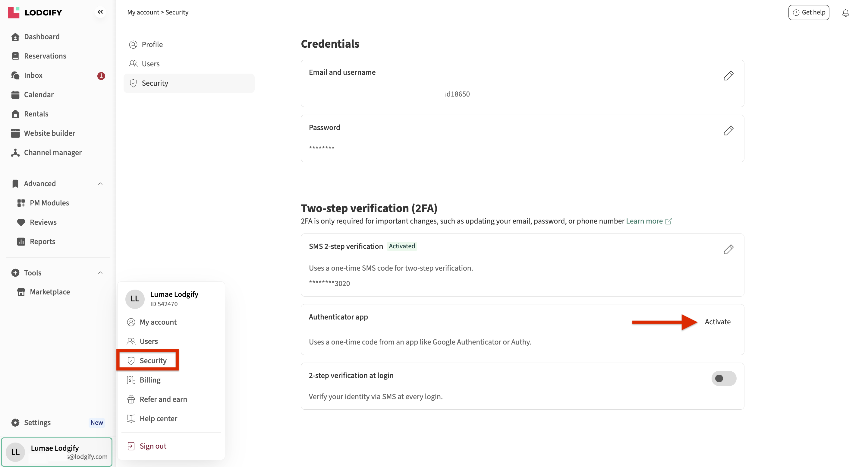Collapse sidebar with double-chevron icon

(100, 12)
